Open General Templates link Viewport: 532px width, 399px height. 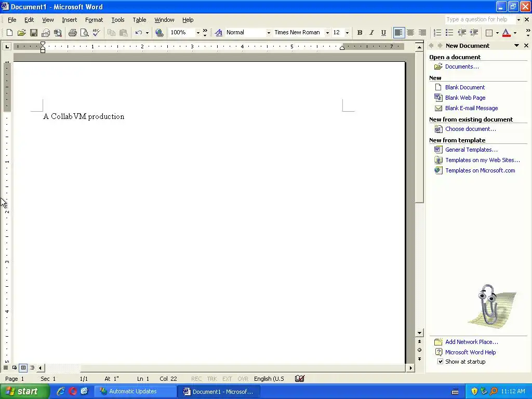pos(471,150)
